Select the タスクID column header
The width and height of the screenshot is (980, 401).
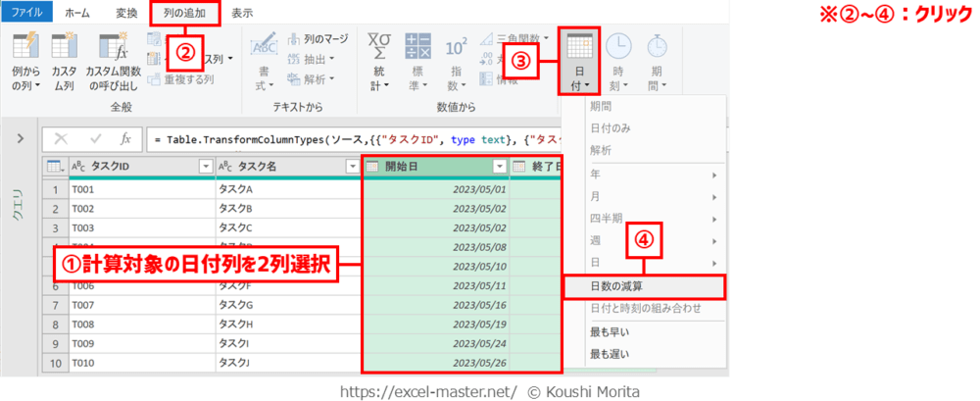(x=142, y=166)
